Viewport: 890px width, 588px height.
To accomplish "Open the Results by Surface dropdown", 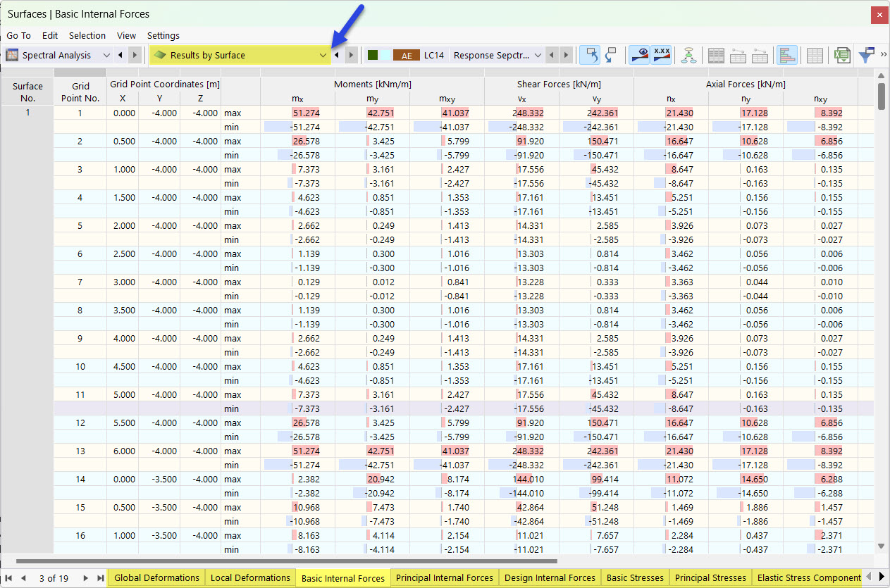I will tap(323, 55).
